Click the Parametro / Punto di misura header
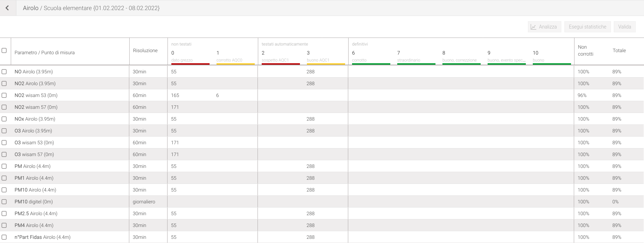The image size is (644, 243). (x=44, y=52)
